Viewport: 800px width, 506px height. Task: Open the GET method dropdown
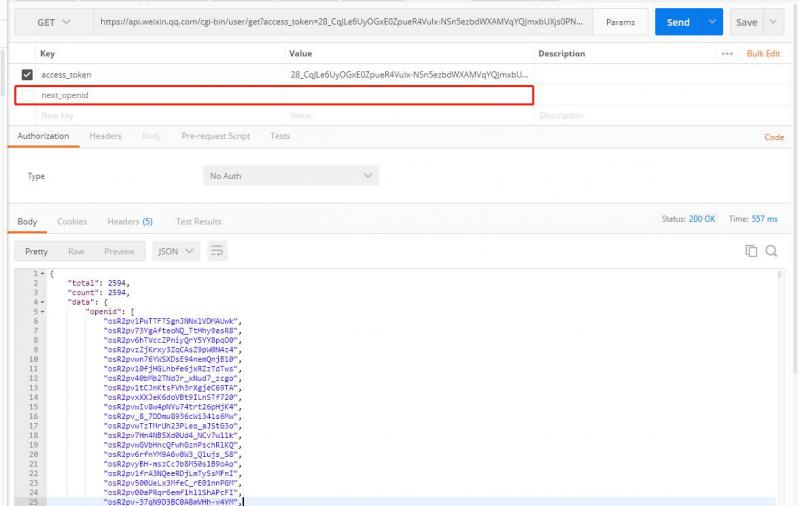point(55,22)
